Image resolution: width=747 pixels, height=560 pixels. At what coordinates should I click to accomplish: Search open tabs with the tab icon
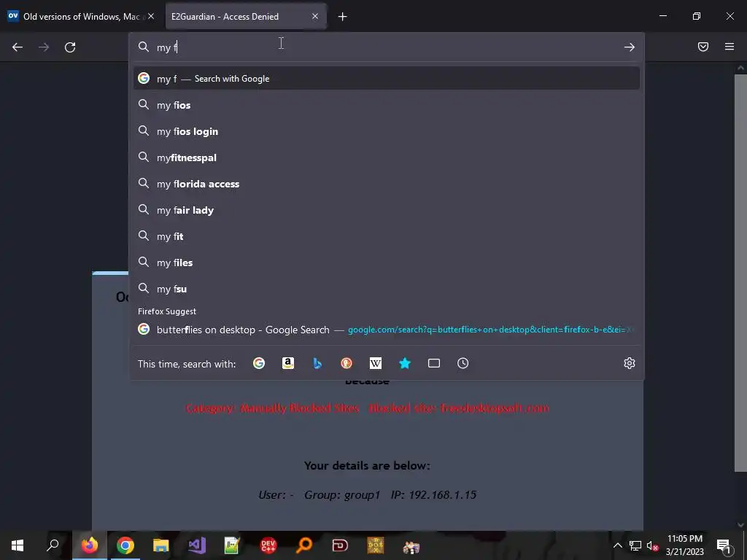point(434,363)
